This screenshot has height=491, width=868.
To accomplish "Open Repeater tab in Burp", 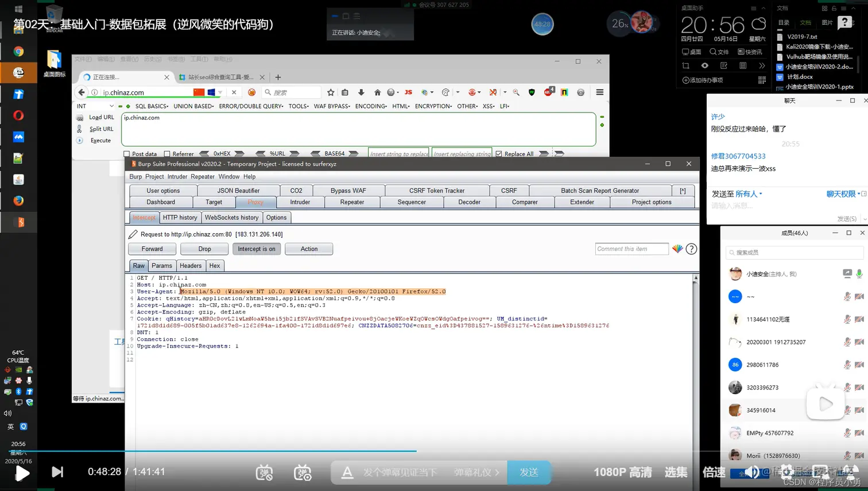I will point(352,202).
